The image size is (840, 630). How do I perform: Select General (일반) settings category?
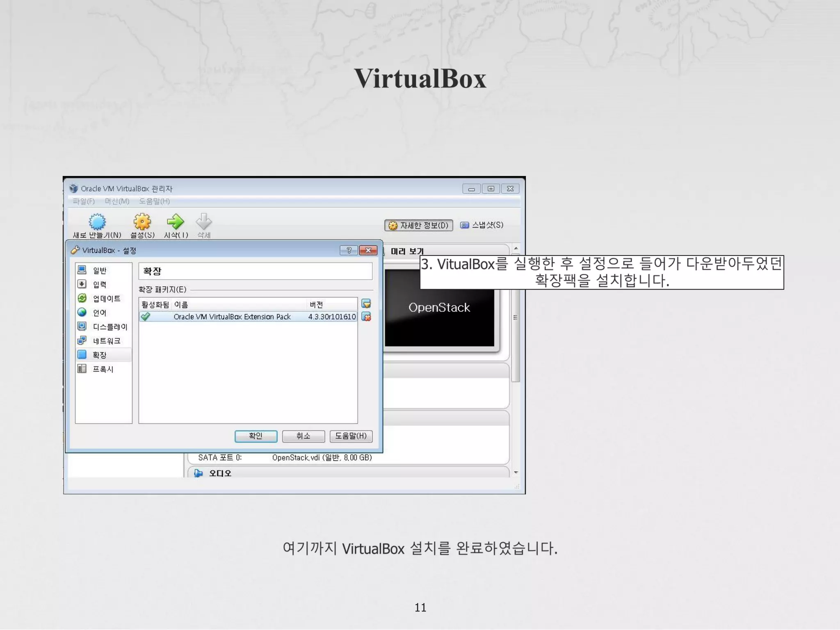coord(99,271)
